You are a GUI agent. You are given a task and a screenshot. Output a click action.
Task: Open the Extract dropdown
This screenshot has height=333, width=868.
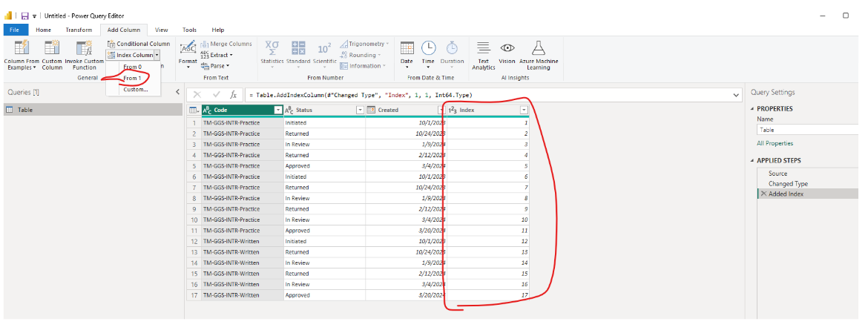coord(217,55)
